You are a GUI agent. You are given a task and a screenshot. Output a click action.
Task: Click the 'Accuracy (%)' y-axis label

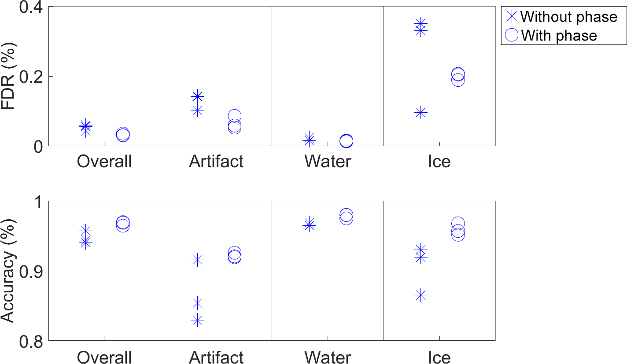tap(11, 270)
